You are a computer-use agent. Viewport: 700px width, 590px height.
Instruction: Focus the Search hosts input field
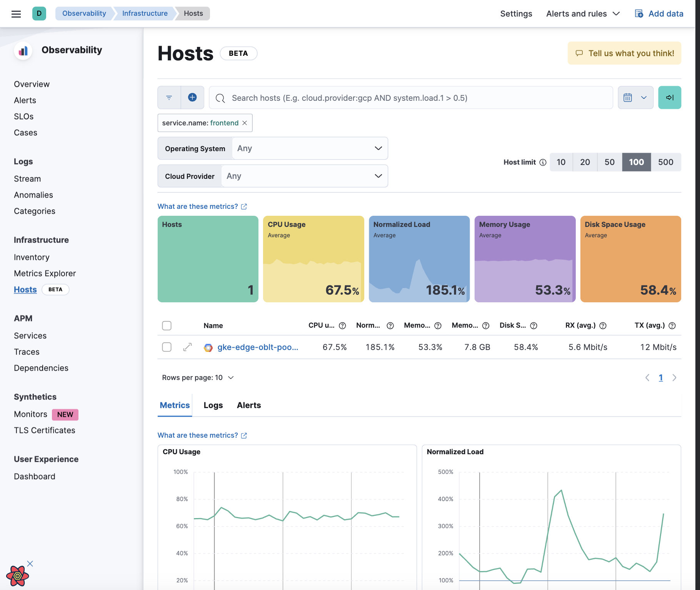click(x=411, y=98)
